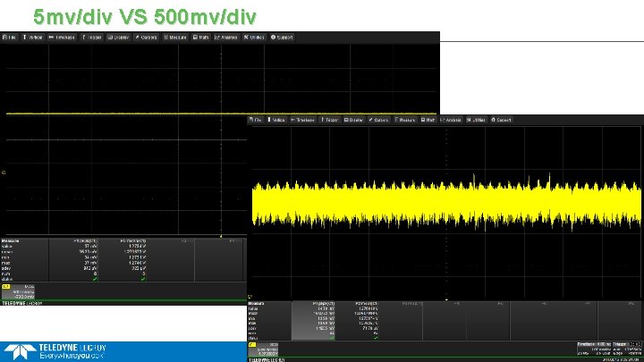
Task: Open Display menu in right oscilloscope window
Action: coord(353,120)
